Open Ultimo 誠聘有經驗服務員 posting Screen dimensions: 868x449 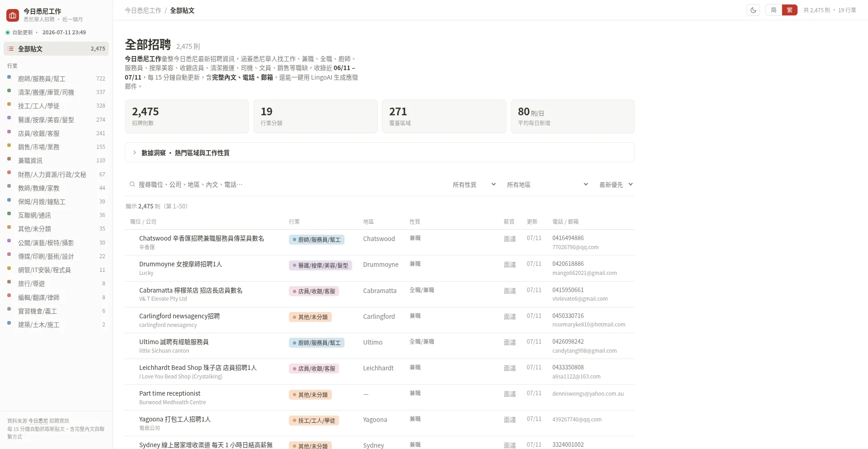[174, 342]
